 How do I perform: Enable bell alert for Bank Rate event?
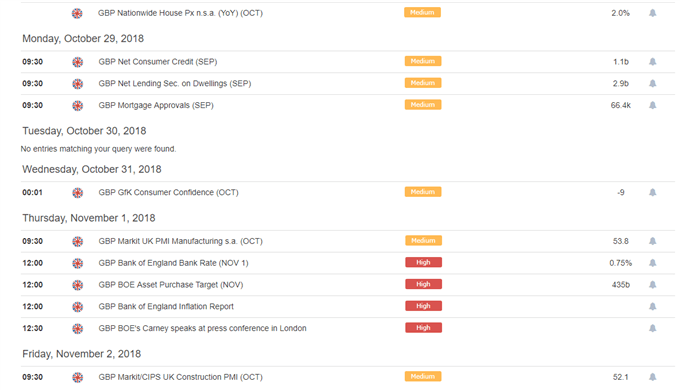click(652, 263)
